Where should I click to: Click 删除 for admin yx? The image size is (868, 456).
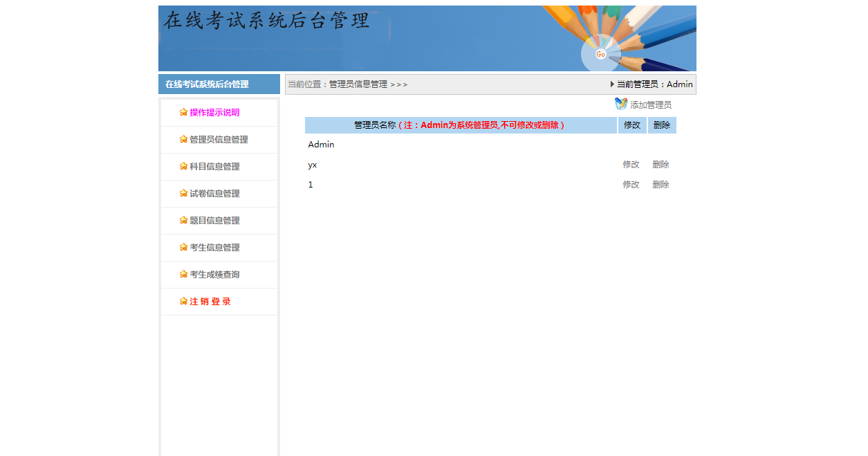[661, 165]
